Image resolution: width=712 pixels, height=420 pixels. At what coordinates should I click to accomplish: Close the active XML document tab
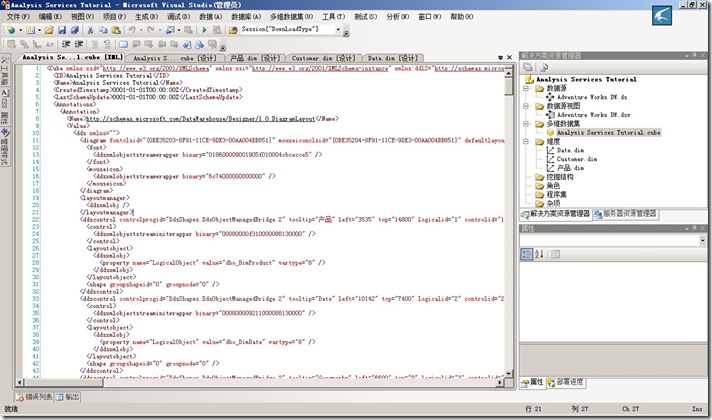(509, 58)
